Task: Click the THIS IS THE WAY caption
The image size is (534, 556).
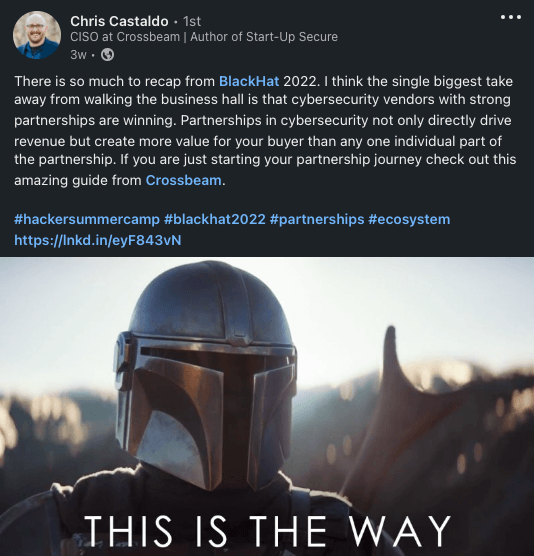Action: tap(267, 531)
